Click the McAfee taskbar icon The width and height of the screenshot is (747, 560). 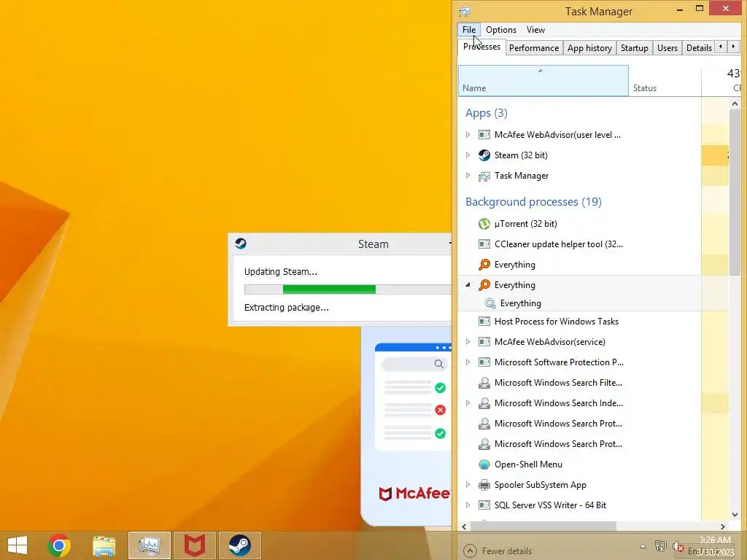pyautogui.click(x=194, y=545)
